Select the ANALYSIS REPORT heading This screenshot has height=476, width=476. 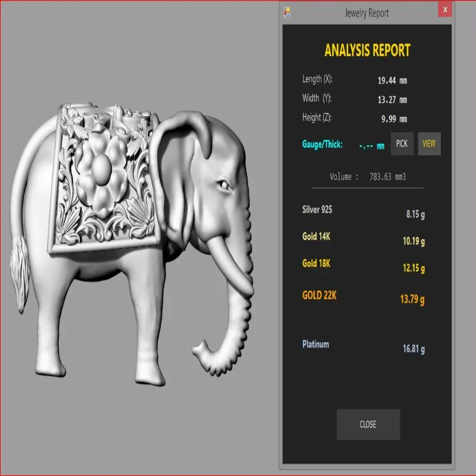[367, 50]
